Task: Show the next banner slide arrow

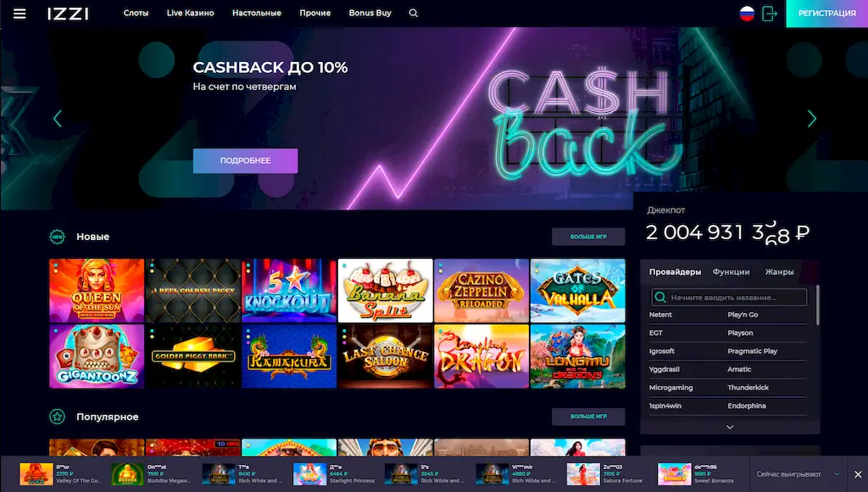Action: click(x=811, y=119)
